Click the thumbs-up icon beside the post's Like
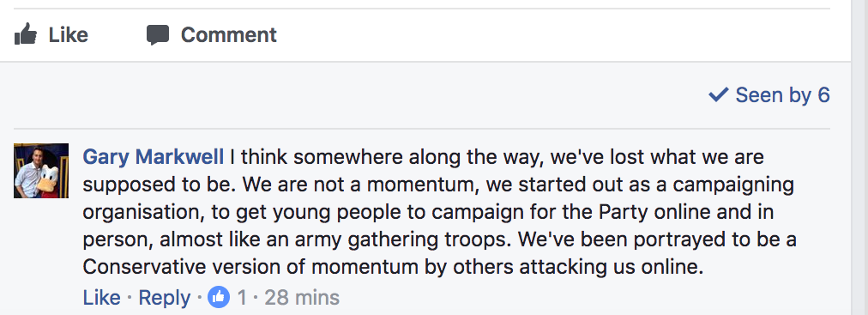This screenshot has height=315, width=868. 26,35
